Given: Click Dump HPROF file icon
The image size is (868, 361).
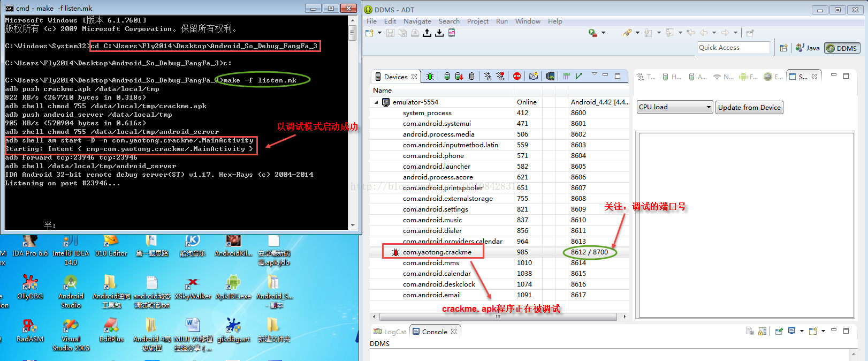Looking at the screenshot, I should (459, 77).
